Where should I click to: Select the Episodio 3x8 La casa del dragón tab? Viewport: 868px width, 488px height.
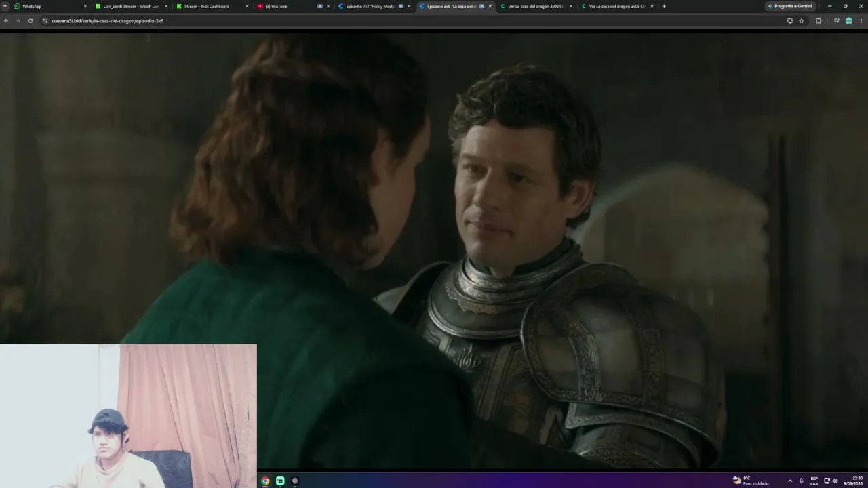(x=454, y=6)
